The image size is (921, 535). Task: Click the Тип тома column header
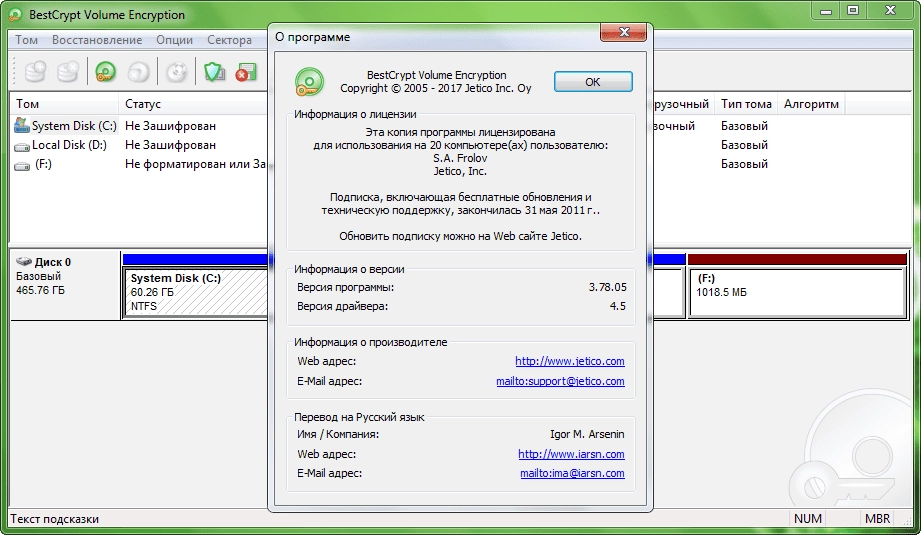[746, 104]
